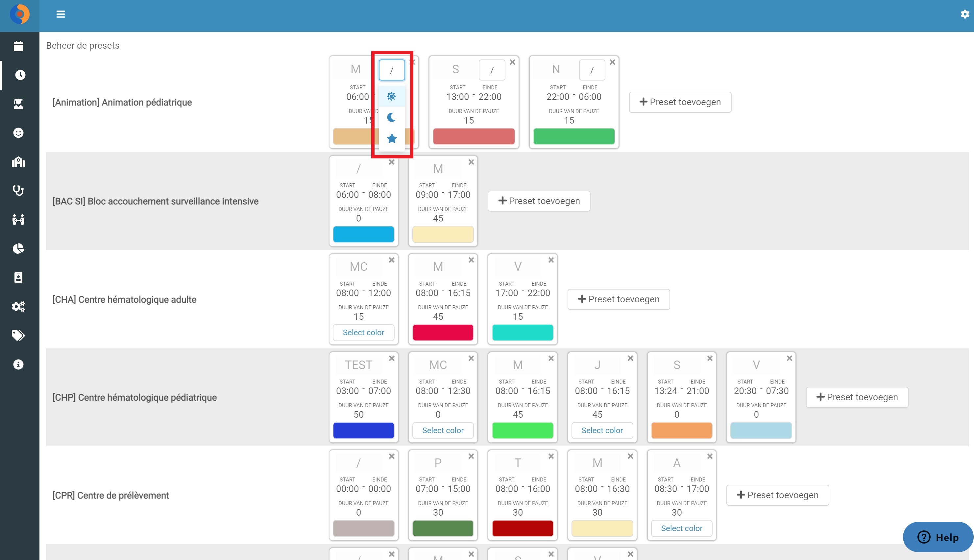Edit pause duration 50 of CHP TEST
Screen dimensions: 974x560
pyautogui.click(x=358, y=415)
